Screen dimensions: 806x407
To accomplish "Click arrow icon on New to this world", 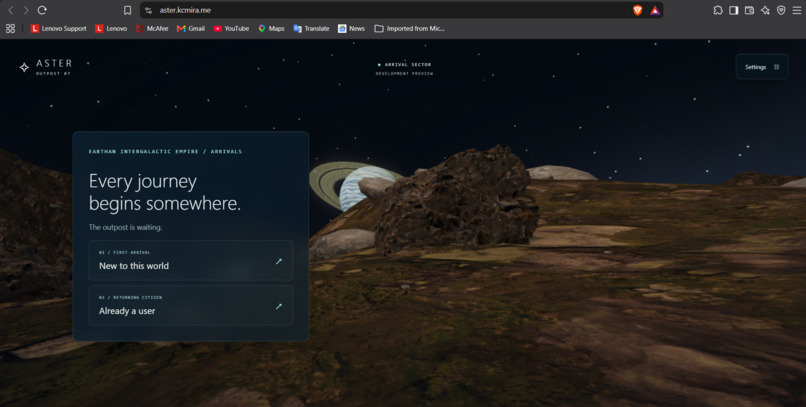I will [x=279, y=262].
